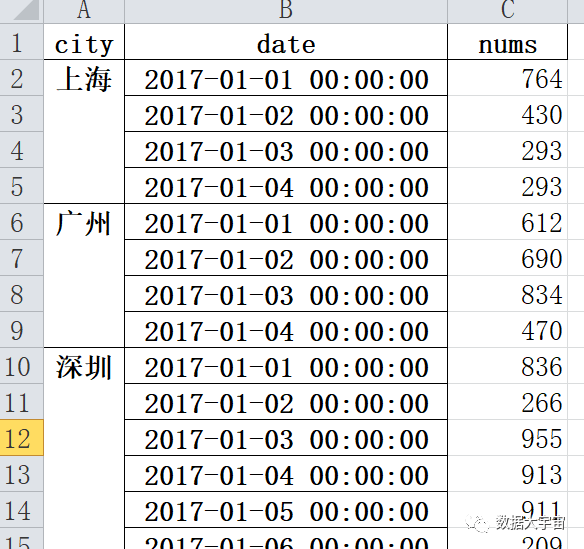Select row 4 header
This screenshot has height=549, width=584.
pyautogui.click(x=22, y=150)
